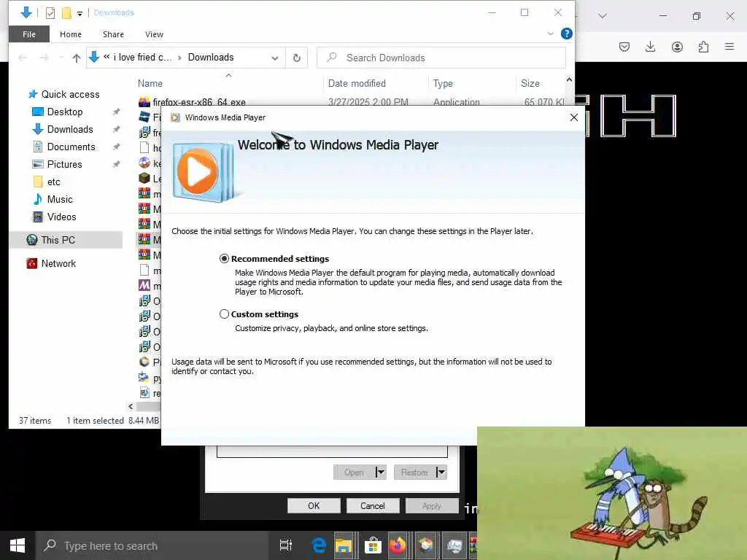Close the Windows Media Player welcome dialog
This screenshot has height=560, width=747.
click(x=573, y=117)
